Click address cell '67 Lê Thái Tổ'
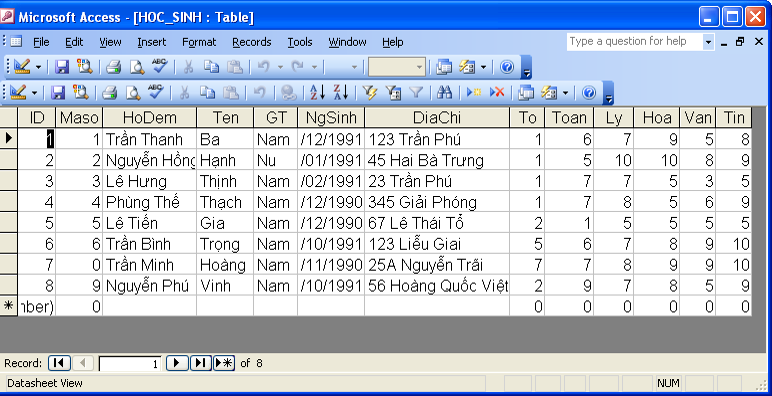 (437, 223)
